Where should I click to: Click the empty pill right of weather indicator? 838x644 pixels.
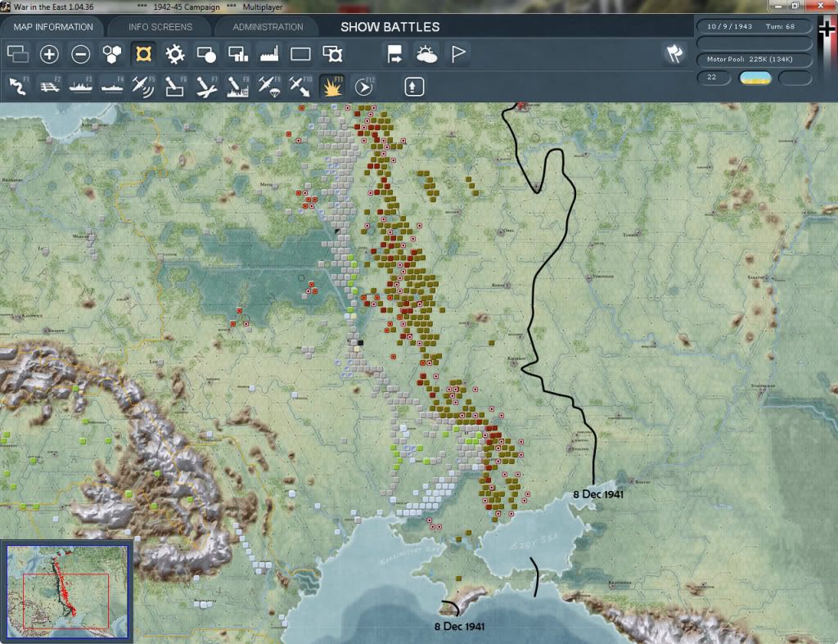coord(795,78)
